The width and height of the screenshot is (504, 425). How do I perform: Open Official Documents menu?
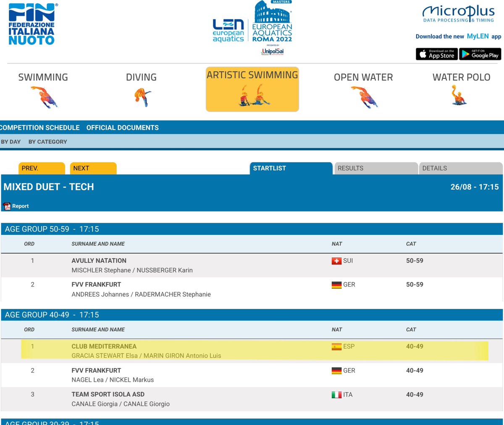(x=123, y=128)
